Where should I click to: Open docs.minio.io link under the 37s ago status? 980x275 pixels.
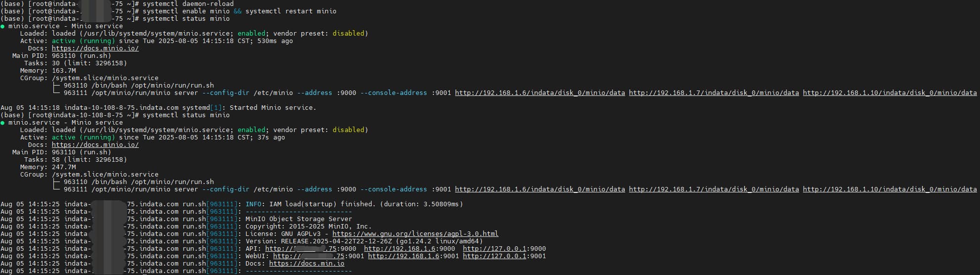pos(95,144)
